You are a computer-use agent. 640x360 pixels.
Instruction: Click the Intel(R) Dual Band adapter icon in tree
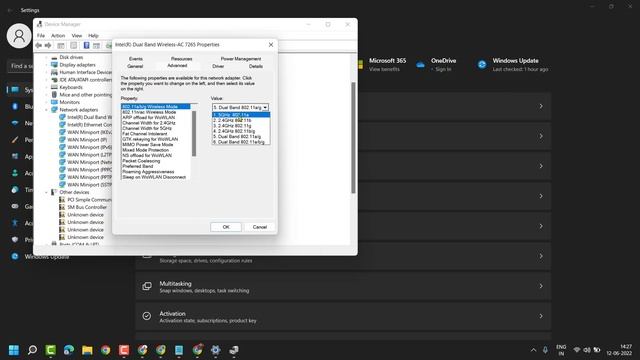[62, 117]
